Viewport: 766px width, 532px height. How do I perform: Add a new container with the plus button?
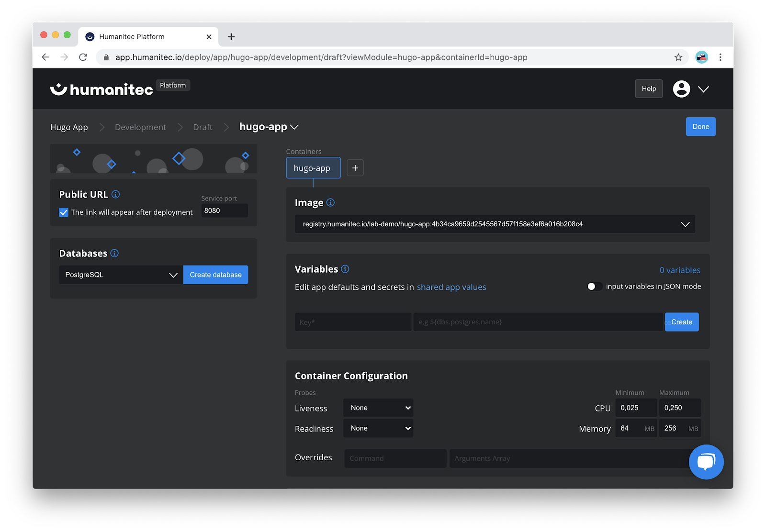[355, 167]
